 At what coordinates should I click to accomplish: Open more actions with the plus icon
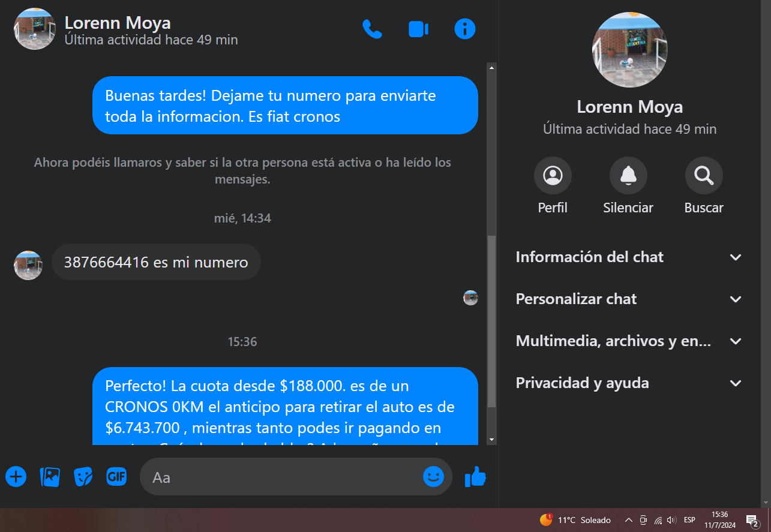[x=16, y=477]
